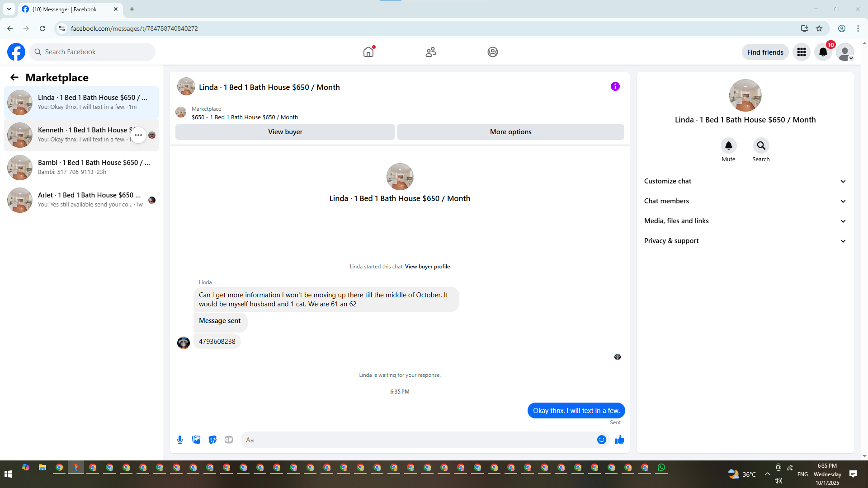View site information icon in address bar
The height and width of the screenshot is (488, 868).
click(x=62, y=28)
